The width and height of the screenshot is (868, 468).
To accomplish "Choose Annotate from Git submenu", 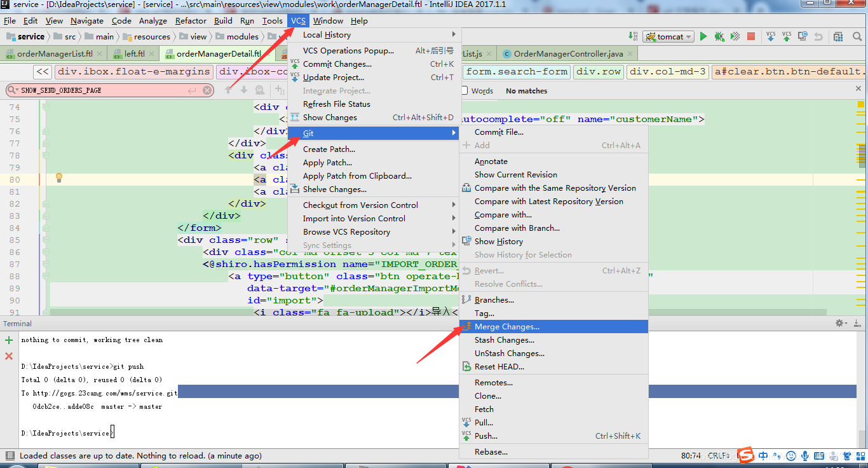I will coord(553,162).
